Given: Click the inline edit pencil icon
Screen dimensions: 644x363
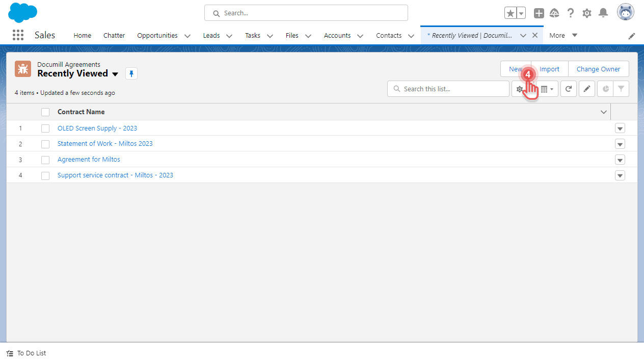Looking at the screenshot, I should 586,89.
